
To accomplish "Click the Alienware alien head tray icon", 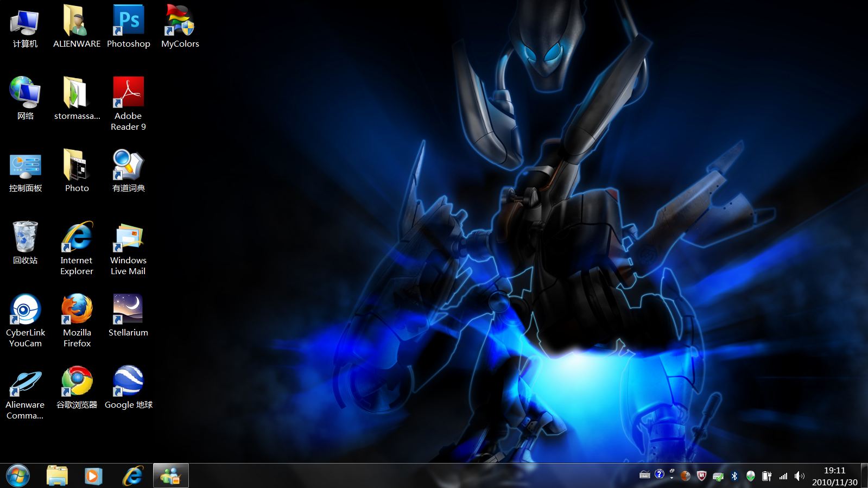I will click(x=750, y=476).
